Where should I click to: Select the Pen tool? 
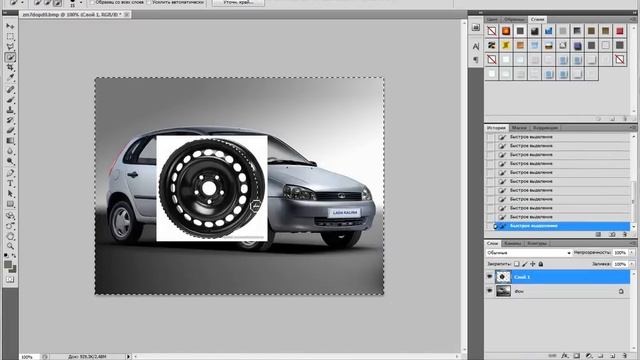pos(10,173)
